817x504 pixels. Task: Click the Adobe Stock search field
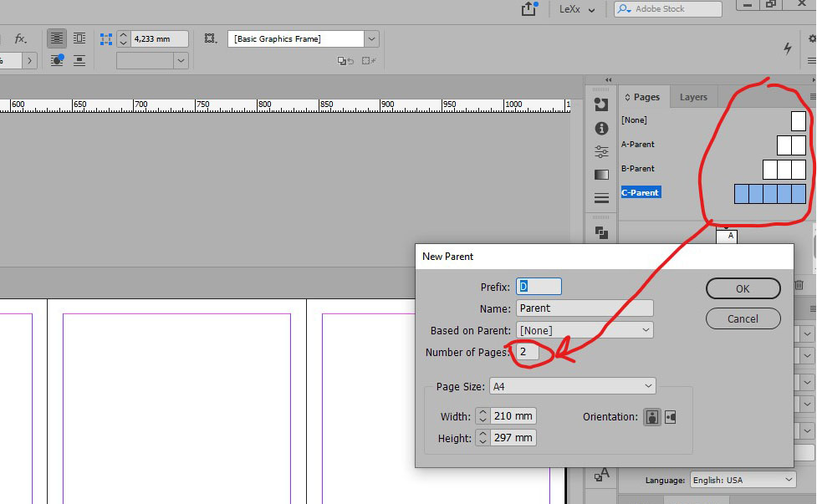coord(668,9)
